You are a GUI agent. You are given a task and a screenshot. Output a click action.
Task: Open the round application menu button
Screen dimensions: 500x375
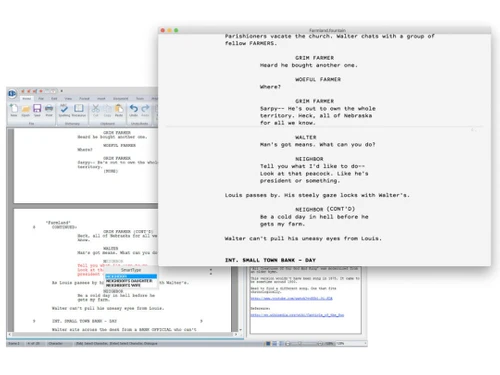coord(12,94)
